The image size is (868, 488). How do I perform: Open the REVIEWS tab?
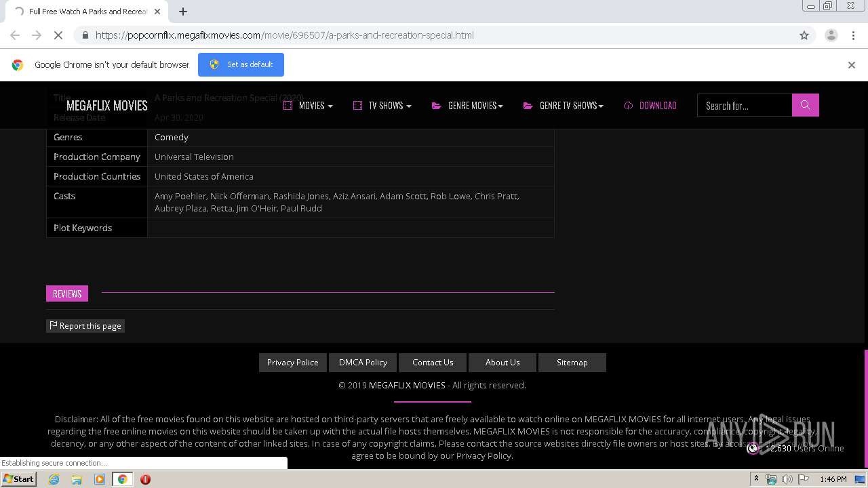point(67,293)
